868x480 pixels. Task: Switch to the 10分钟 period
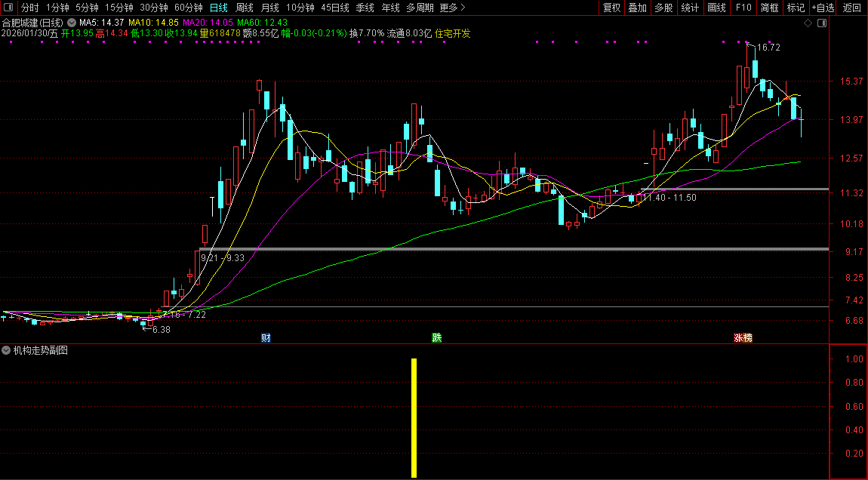click(300, 8)
